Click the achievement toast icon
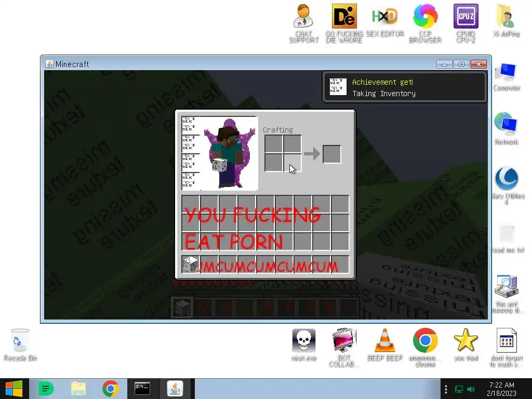Image resolution: width=532 pixels, height=399 pixels. [x=338, y=87]
